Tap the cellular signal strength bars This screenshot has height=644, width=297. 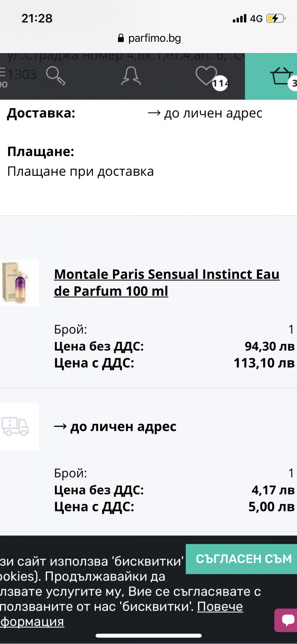pyautogui.click(x=239, y=19)
